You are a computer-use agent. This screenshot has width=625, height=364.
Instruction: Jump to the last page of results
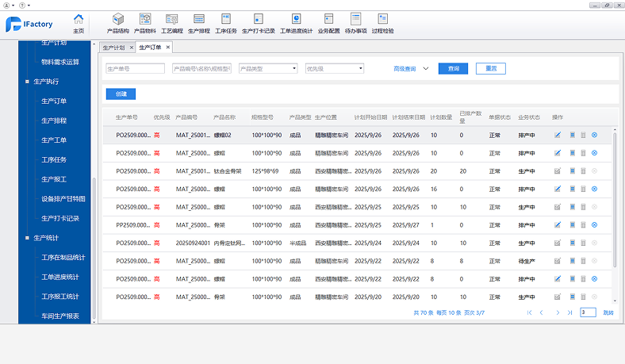(570, 312)
